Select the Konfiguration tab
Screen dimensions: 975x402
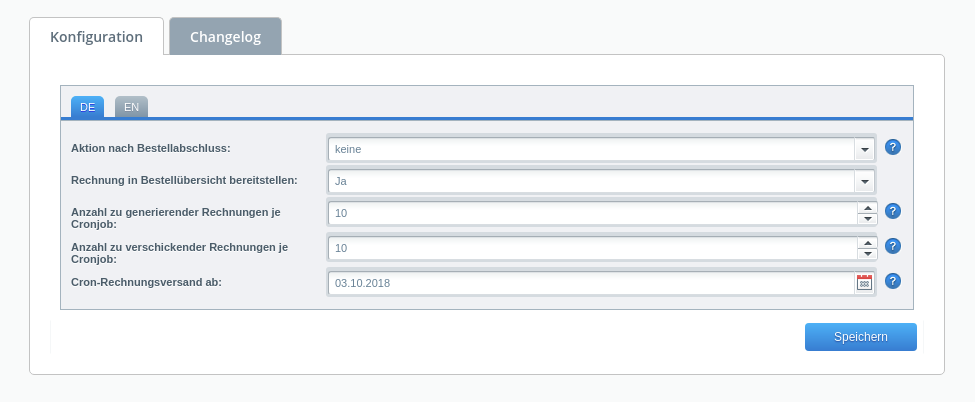point(96,37)
